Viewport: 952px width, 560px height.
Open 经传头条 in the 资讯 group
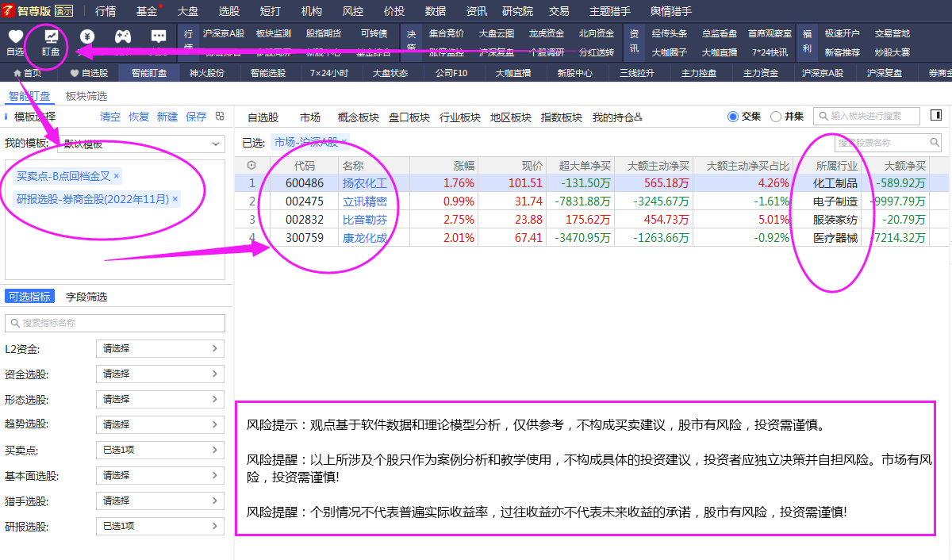(670, 33)
